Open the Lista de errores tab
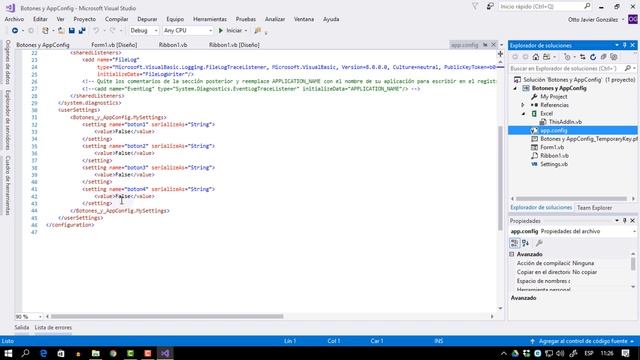This screenshot has height=360, width=640. click(x=53, y=327)
